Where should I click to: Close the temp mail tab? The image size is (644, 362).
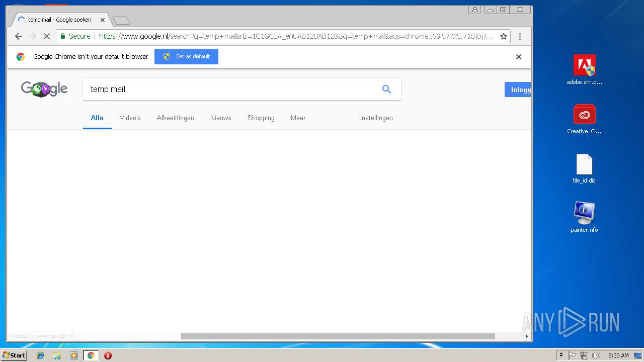click(103, 20)
